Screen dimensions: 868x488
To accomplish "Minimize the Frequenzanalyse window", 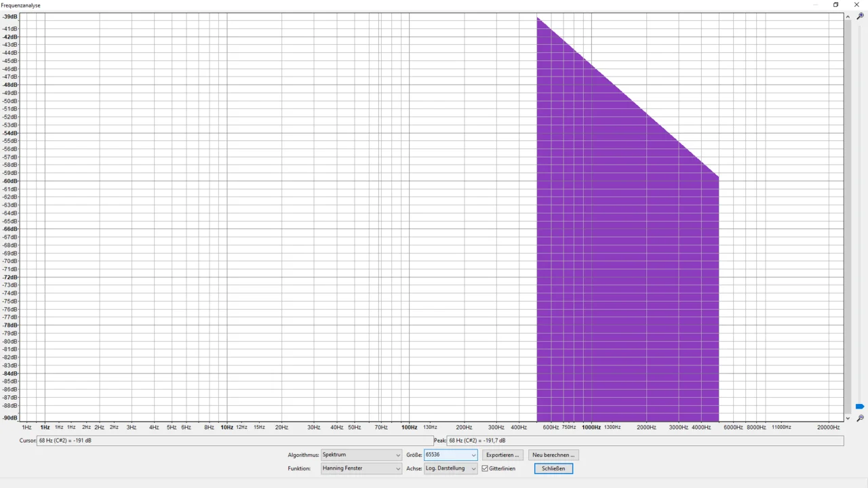I will point(815,5).
